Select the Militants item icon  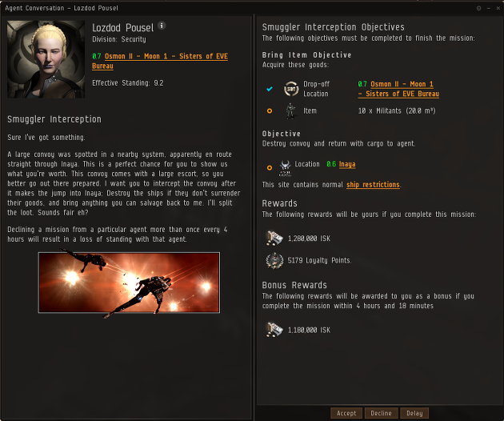pyautogui.click(x=290, y=111)
